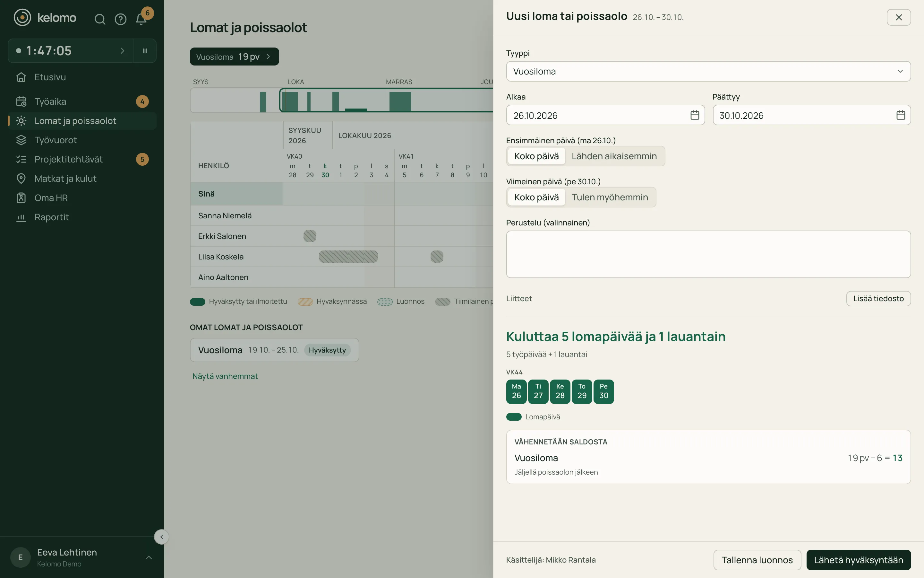
Task: Click the Hyväksynnässä legend swatch
Action: [x=305, y=302]
